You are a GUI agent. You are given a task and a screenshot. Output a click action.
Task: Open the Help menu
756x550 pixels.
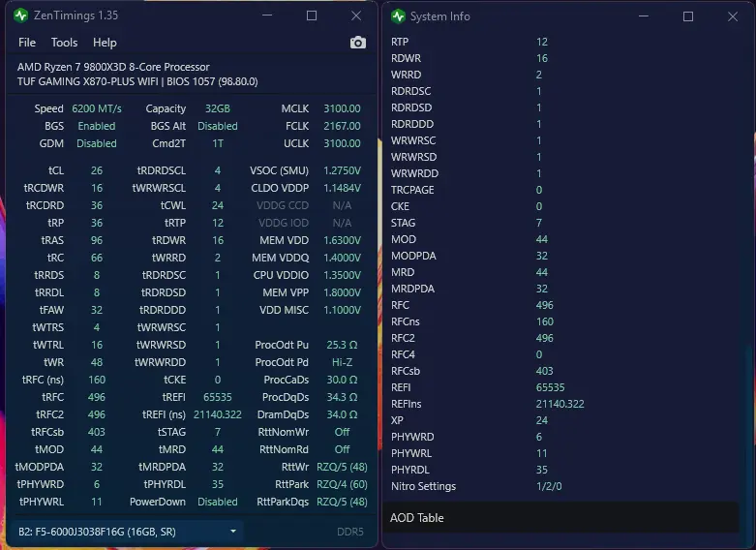pyautogui.click(x=105, y=43)
